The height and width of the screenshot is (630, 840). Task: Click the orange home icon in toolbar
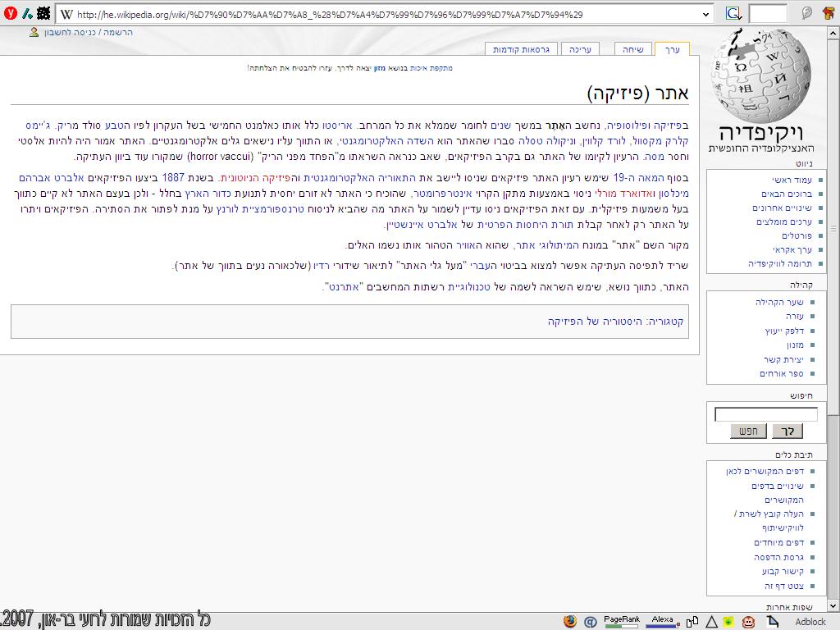(829, 13)
